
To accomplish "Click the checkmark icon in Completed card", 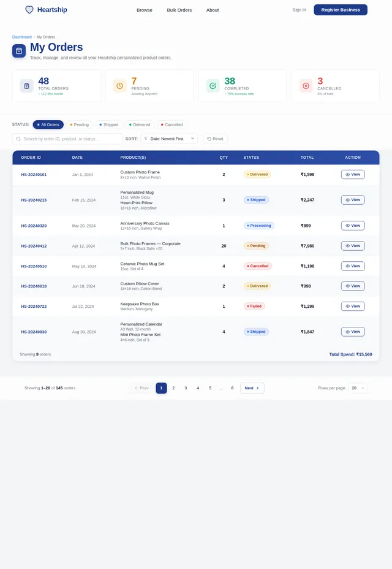I will [x=213, y=86].
